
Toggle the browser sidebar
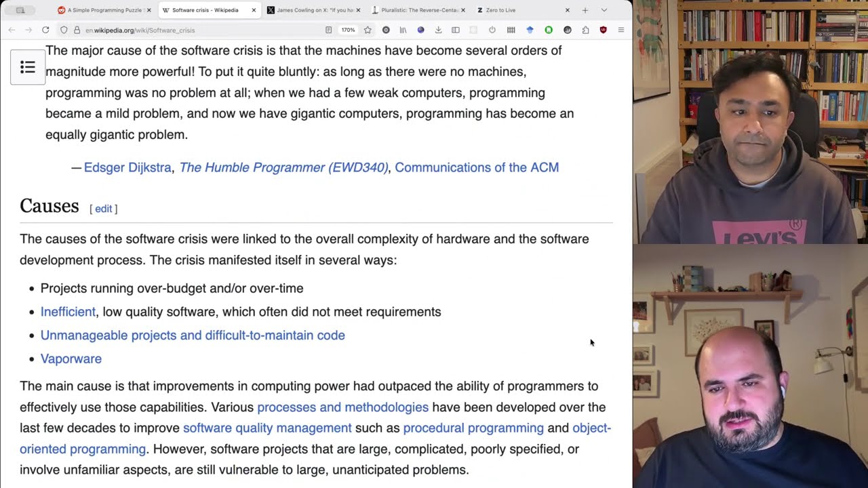click(456, 30)
